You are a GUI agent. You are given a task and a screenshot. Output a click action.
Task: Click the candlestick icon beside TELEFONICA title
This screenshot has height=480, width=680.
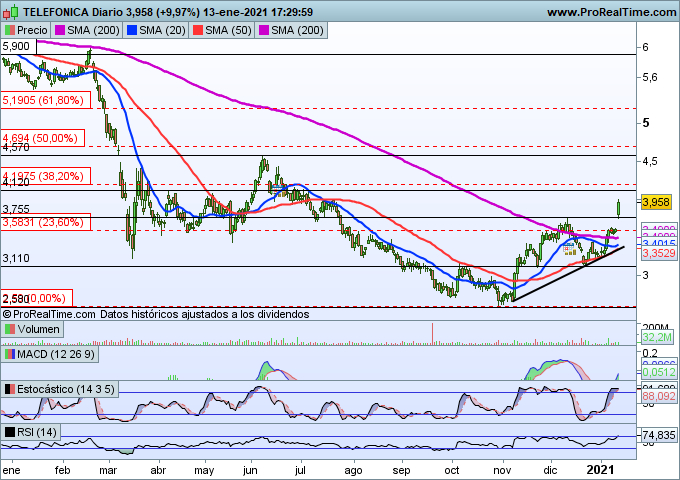[x=12, y=11]
